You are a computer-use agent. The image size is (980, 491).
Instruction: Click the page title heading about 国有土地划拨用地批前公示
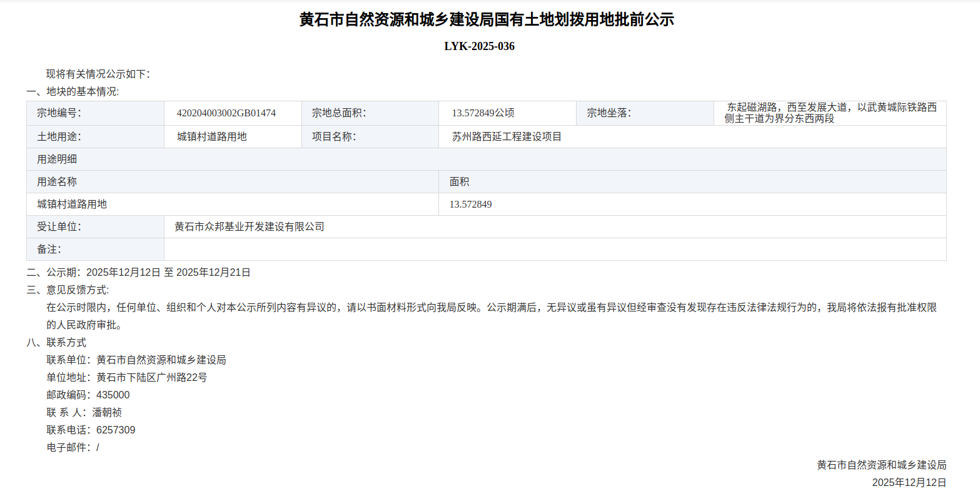(x=487, y=20)
